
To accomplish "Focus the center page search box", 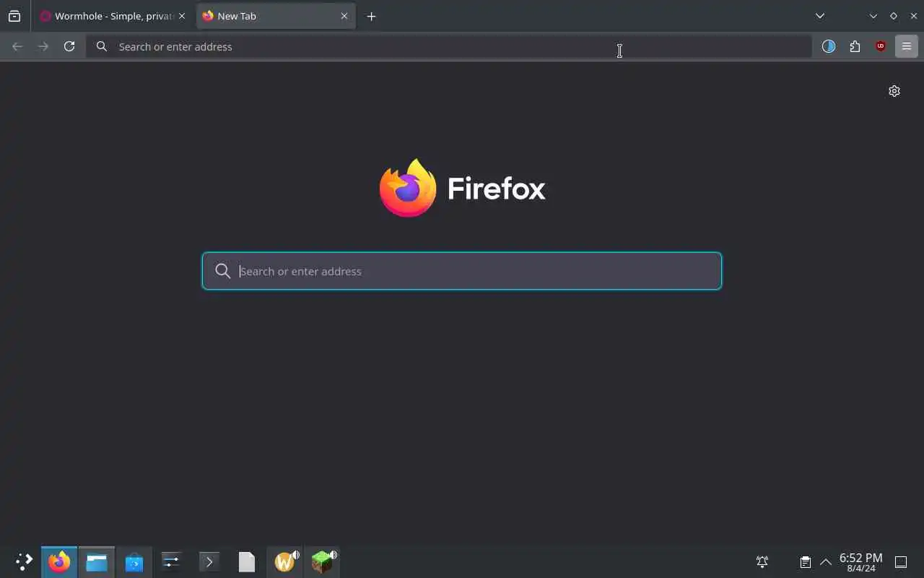I will (x=462, y=271).
